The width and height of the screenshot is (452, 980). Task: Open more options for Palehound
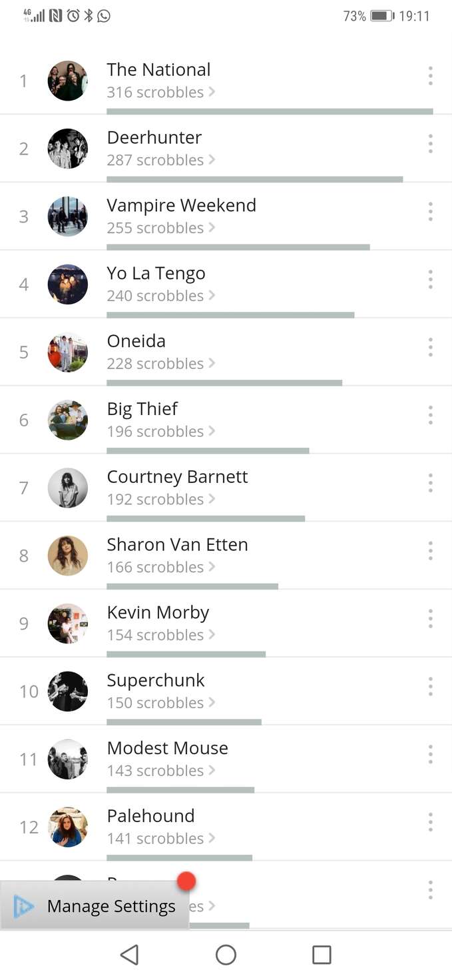[431, 822]
